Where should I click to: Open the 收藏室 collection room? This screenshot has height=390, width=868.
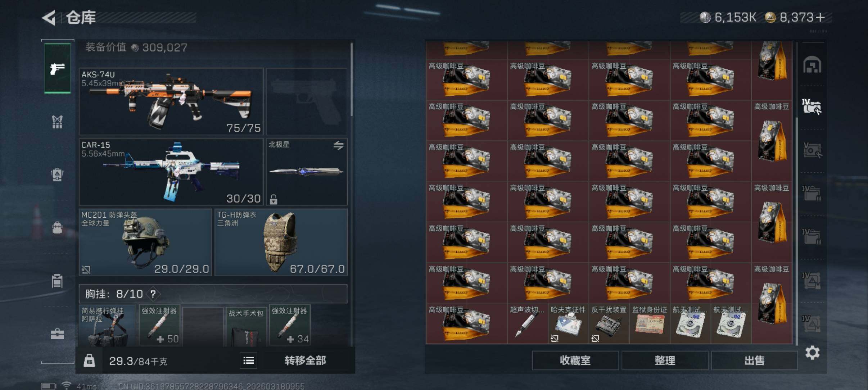click(575, 360)
